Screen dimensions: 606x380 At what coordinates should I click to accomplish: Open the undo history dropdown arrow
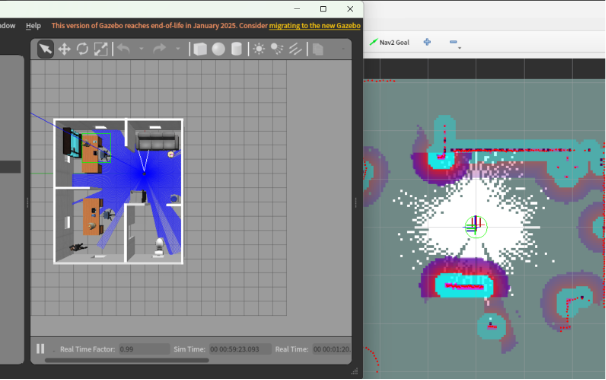tap(141, 49)
